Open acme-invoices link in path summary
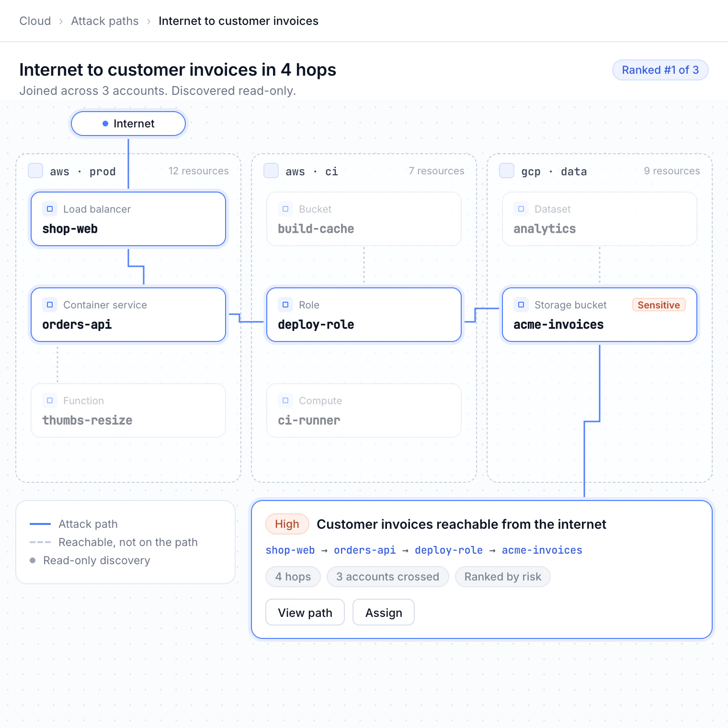The height and width of the screenshot is (728, 728). (542, 550)
